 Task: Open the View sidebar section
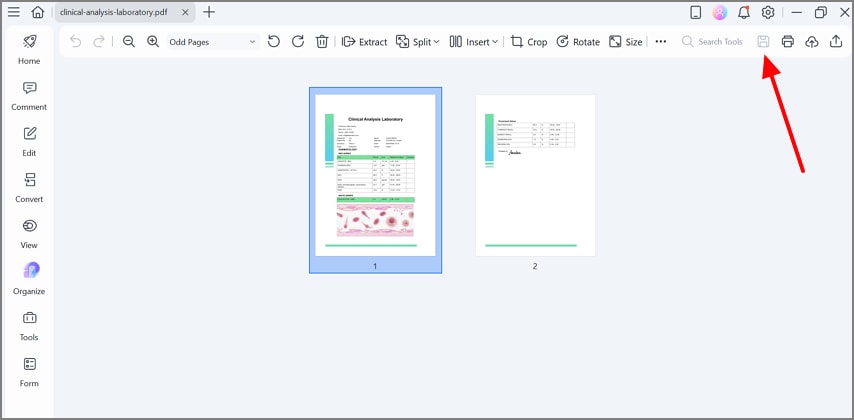pyautogui.click(x=29, y=234)
